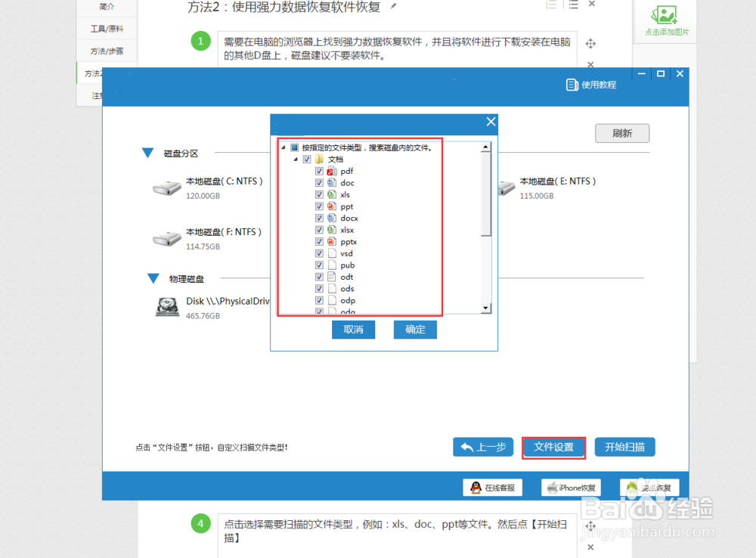The width and height of the screenshot is (756, 558).
Task: Uncheck the doc file type
Action: [319, 182]
